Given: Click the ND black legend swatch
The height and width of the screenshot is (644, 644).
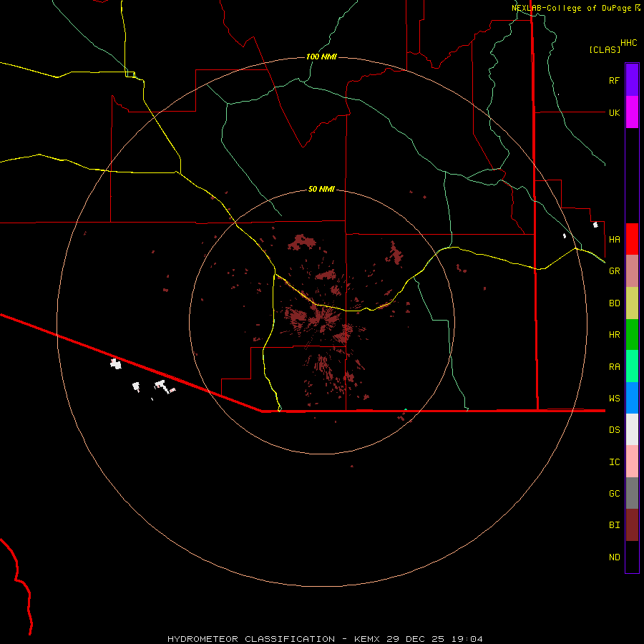Looking at the screenshot, I should (x=632, y=557).
